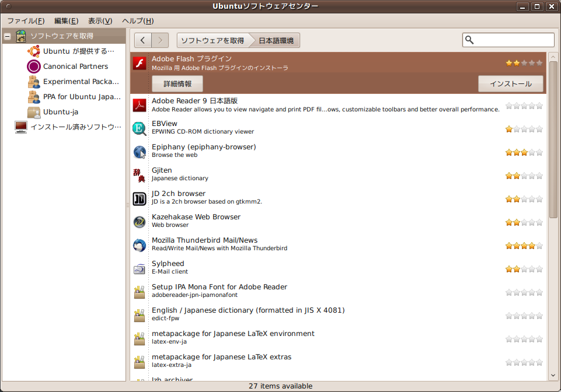
Task: Select the JD 2ch browser row
Action: pyautogui.click(x=338, y=198)
